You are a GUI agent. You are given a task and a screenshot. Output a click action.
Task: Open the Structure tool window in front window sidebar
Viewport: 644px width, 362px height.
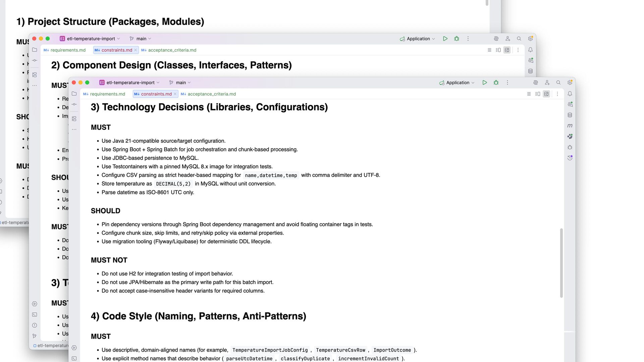click(x=74, y=119)
